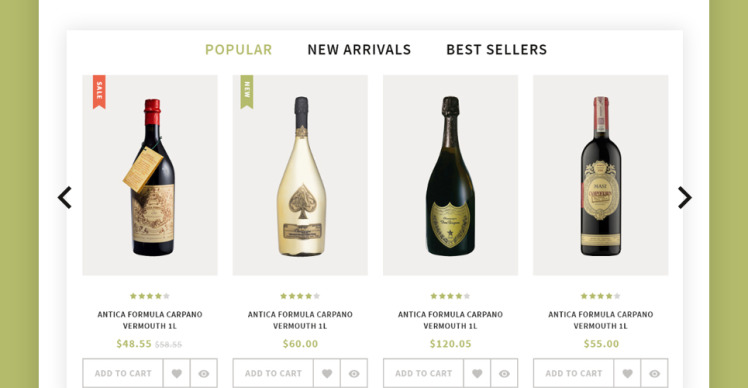
Task: Open quick view eye icon for $120.05 product
Action: [x=504, y=373]
